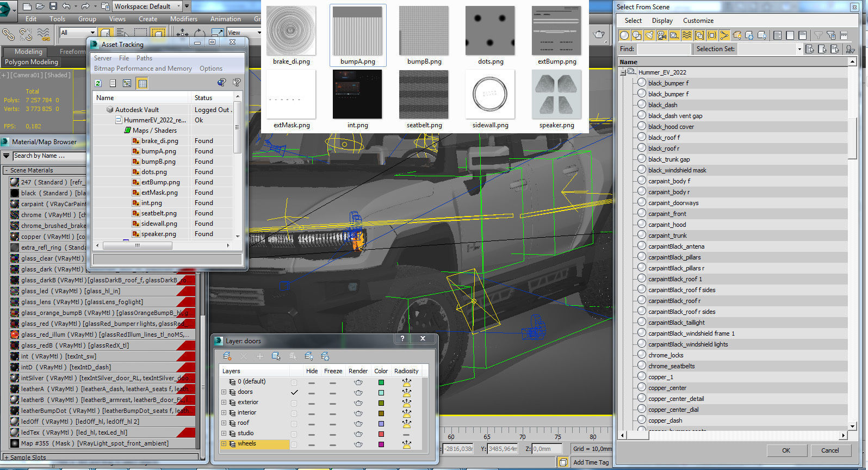Open Asset Tracking help icon with globe
Viewport: 868px width, 470px height.
pos(221,83)
